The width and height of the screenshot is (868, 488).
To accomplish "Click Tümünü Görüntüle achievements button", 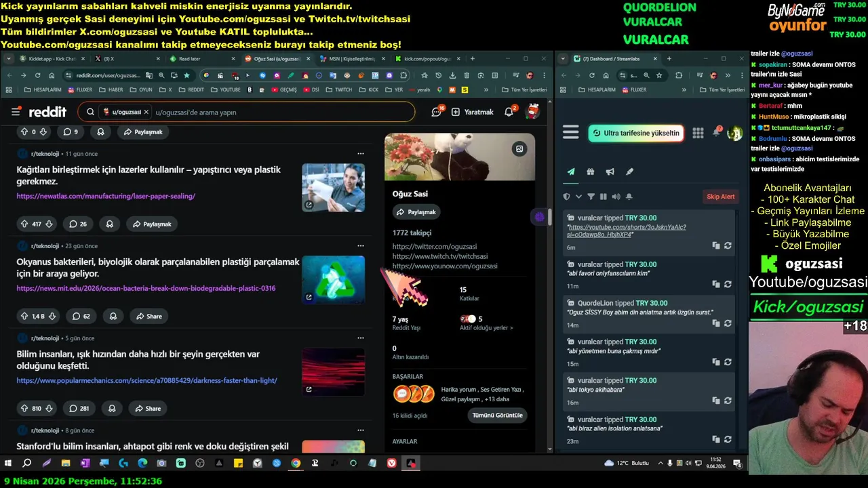I will 497,415.
